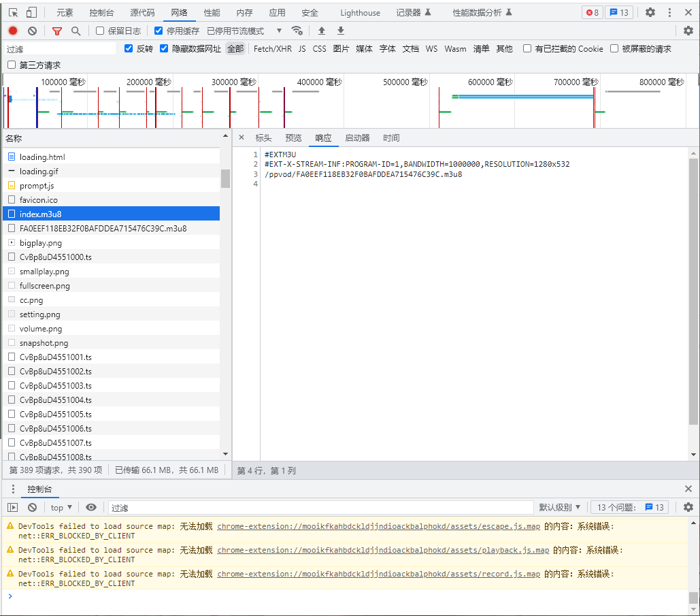Viewport: 700px width, 616px height.
Task: Stop recording network log red button
Action: tap(13, 31)
